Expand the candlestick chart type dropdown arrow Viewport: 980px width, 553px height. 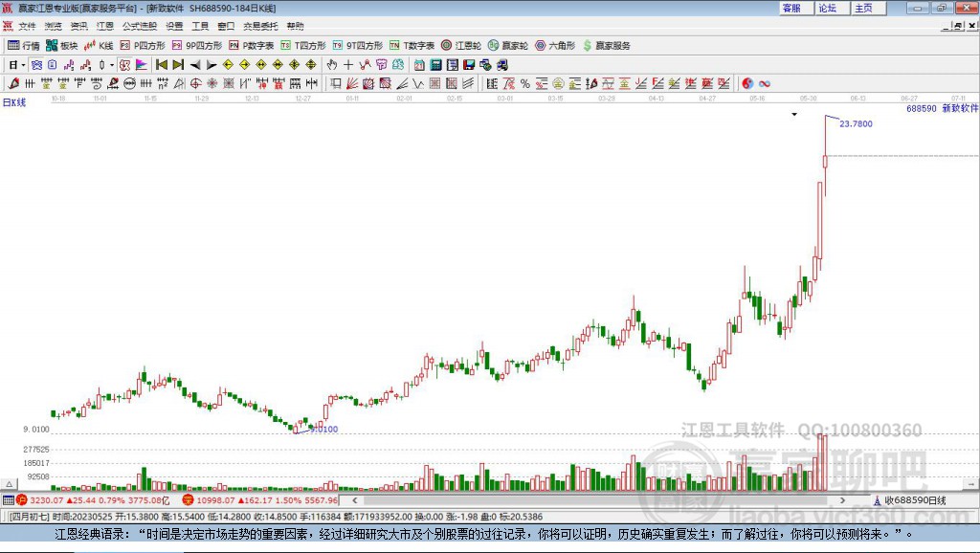point(112,65)
